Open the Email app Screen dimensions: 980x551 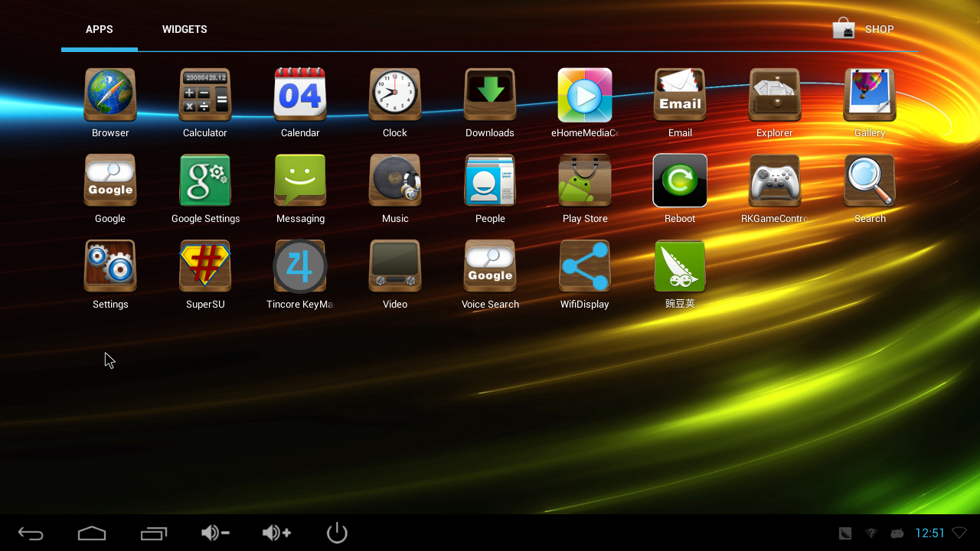[x=680, y=95]
